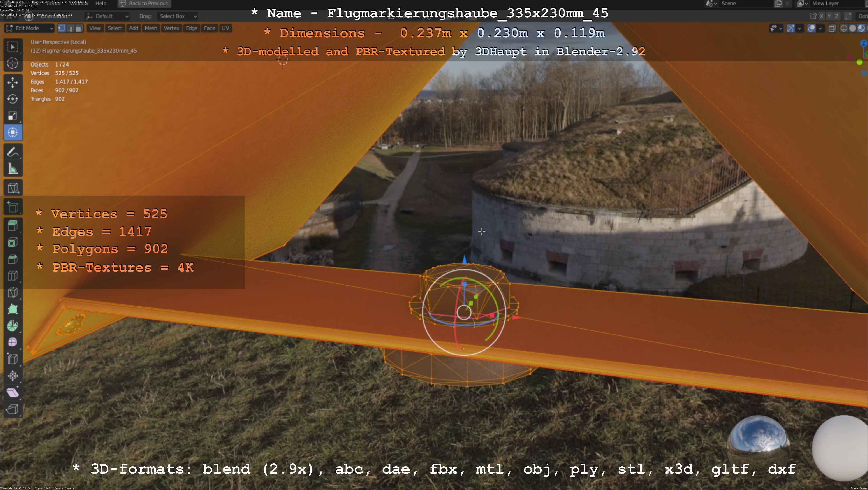Click the Back to Previous button

(x=144, y=3)
